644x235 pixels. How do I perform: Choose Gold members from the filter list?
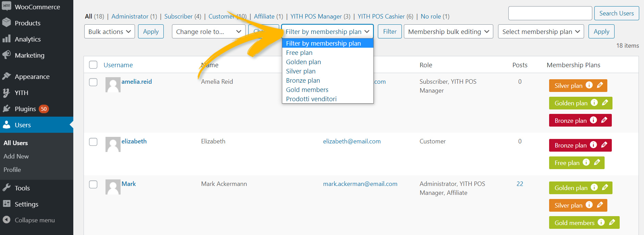coord(327,90)
